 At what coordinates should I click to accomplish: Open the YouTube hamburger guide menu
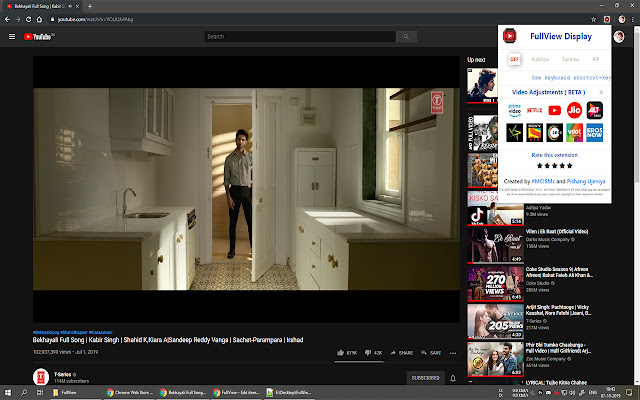coord(12,37)
